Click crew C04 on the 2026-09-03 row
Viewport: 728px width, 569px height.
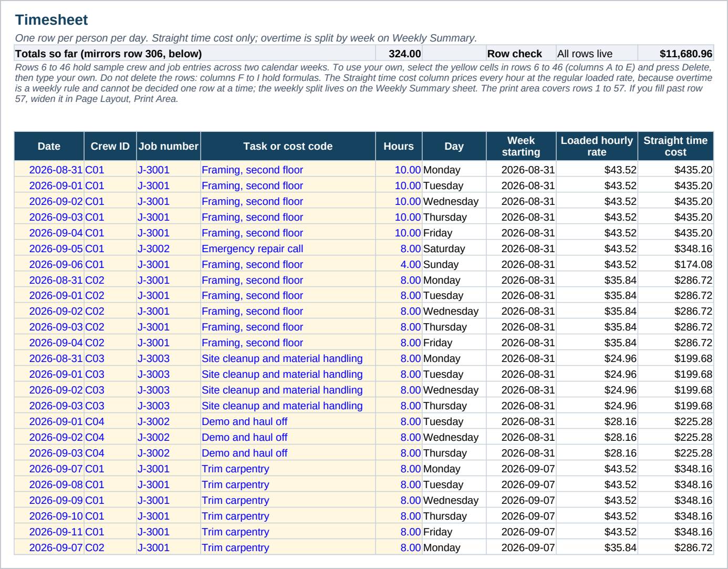coord(110,453)
